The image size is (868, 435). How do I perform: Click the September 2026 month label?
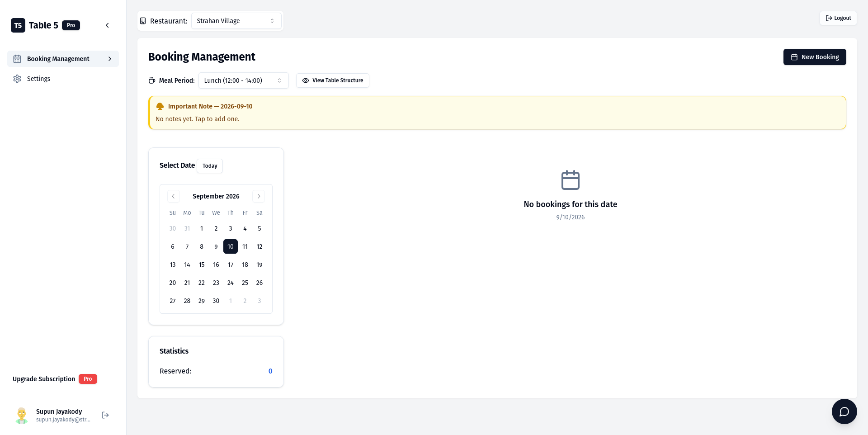[x=216, y=196]
